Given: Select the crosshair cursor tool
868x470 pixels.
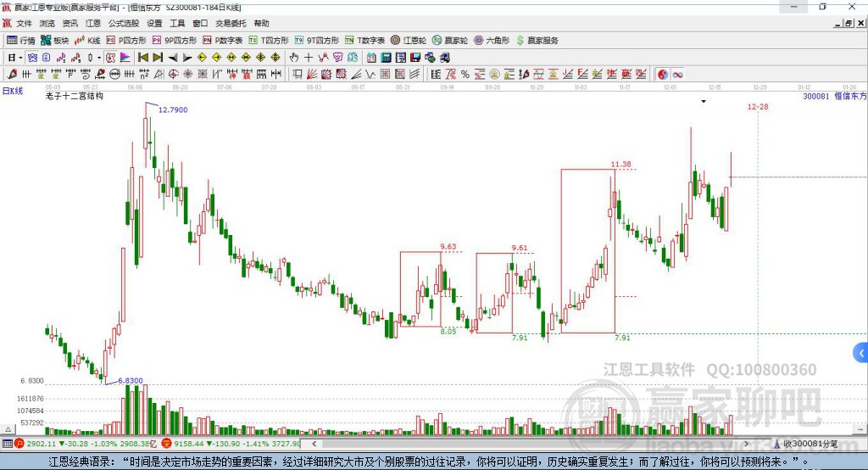Looking at the screenshot, I should coord(309,58).
